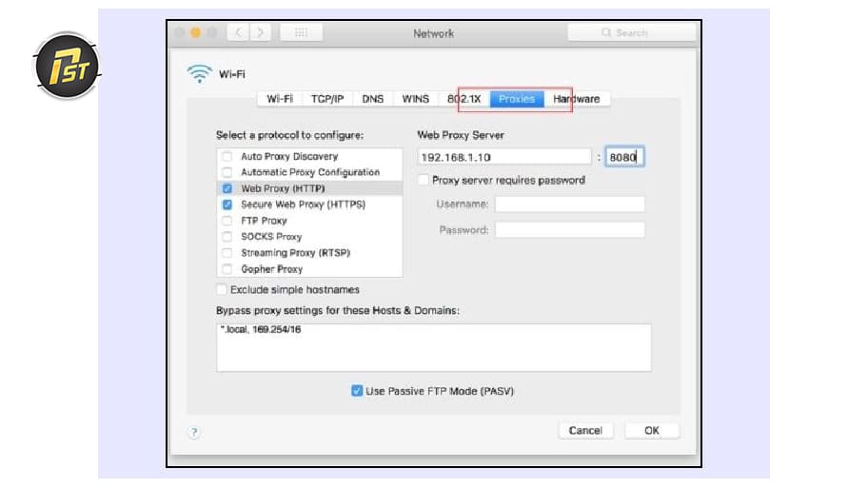Open the DNS tab
Image resolution: width=868 pixels, height=488 pixels.
372,99
